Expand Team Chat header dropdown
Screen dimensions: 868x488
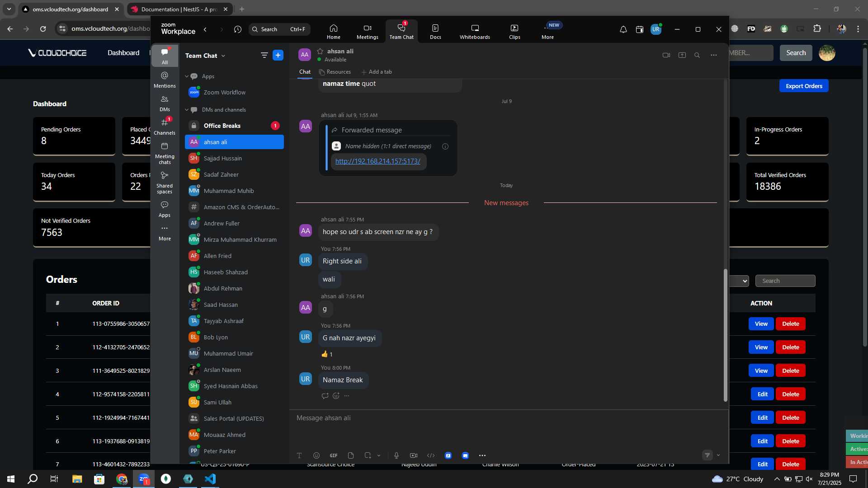click(223, 56)
